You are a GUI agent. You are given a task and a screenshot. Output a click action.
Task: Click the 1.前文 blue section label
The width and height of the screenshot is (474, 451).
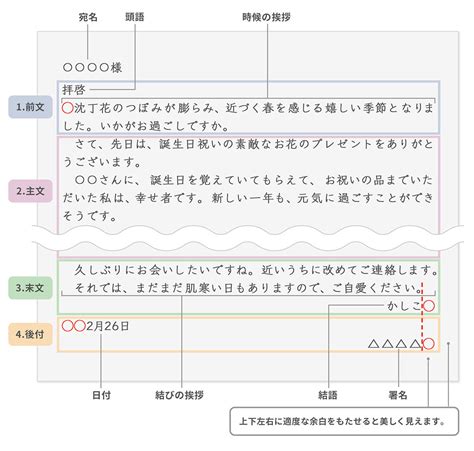30,107
